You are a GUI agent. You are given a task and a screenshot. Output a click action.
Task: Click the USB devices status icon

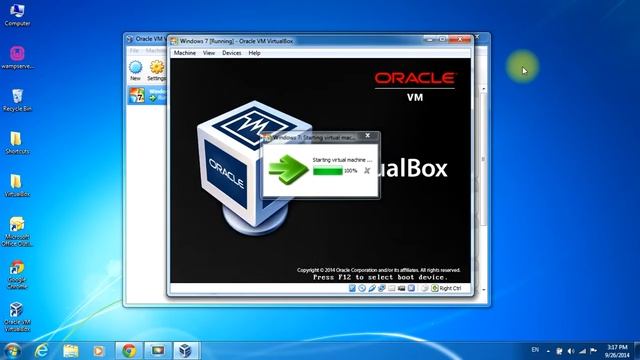[372, 288]
